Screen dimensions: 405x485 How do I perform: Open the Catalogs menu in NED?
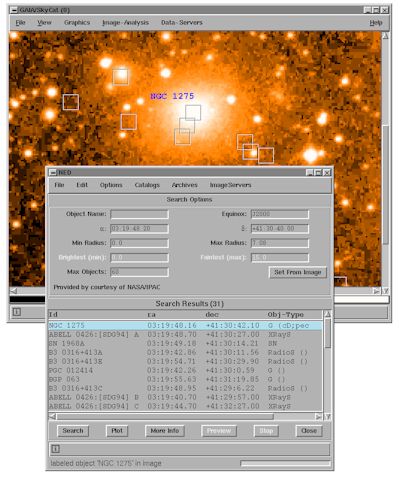(147, 185)
